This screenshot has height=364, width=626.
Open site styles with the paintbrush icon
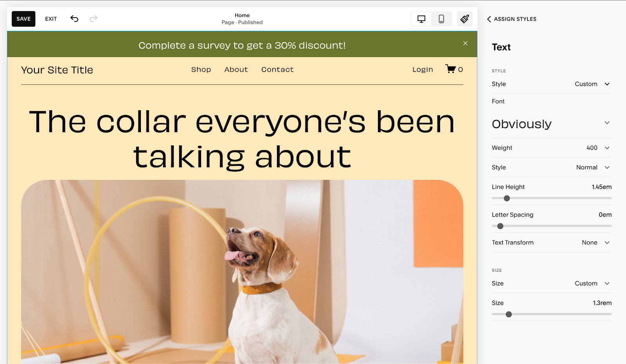click(x=465, y=18)
